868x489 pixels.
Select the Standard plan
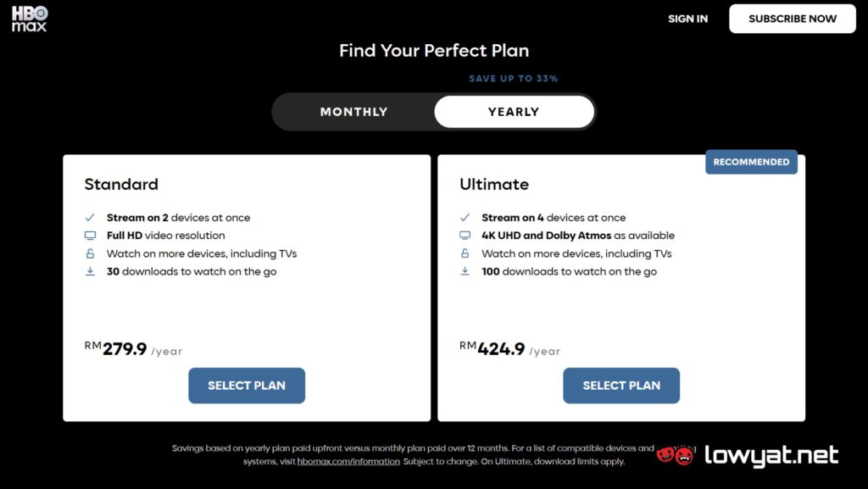tap(247, 386)
